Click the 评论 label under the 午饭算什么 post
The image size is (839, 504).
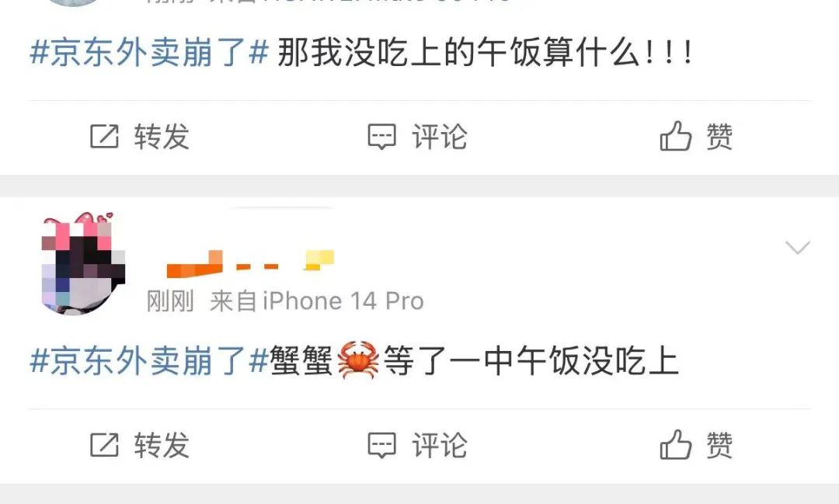pyautogui.click(x=439, y=136)
